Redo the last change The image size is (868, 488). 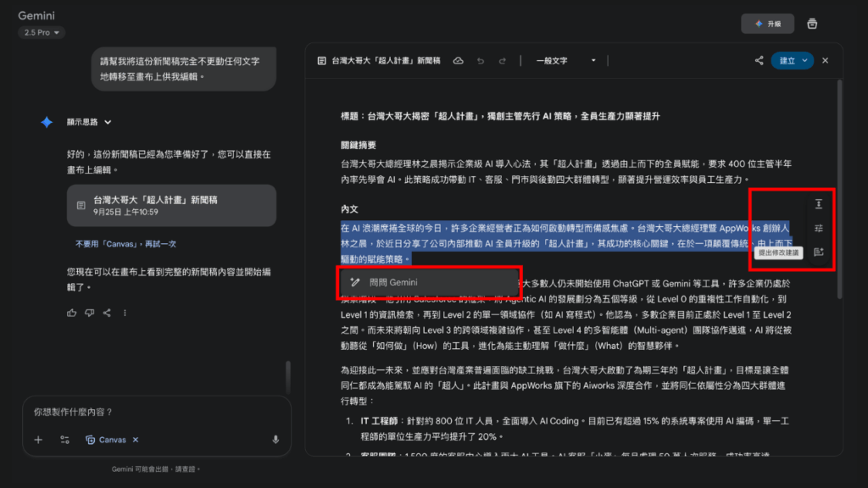point(500,60)
